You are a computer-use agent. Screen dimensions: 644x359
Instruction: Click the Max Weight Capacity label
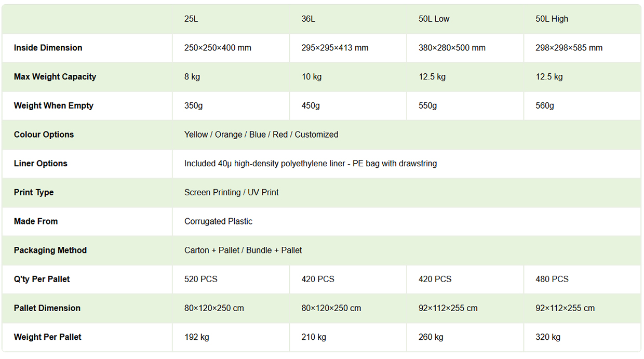click(x=55, y=77)
